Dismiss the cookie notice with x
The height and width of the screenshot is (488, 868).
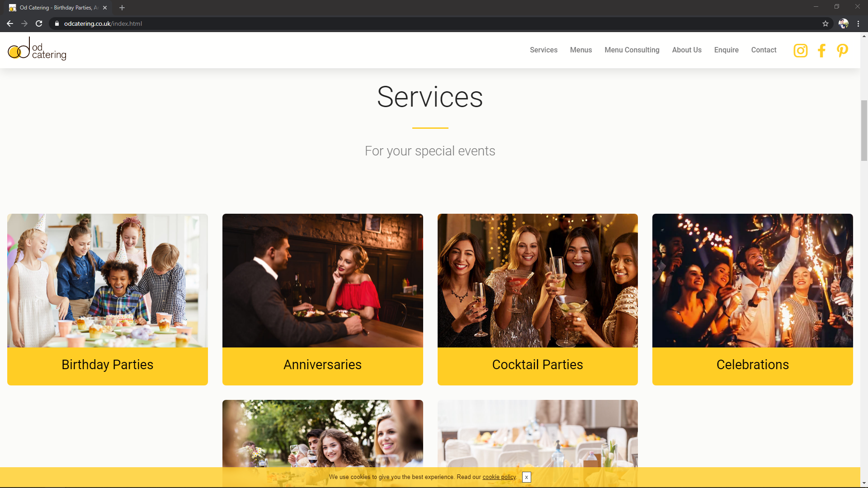pos(526,477)
